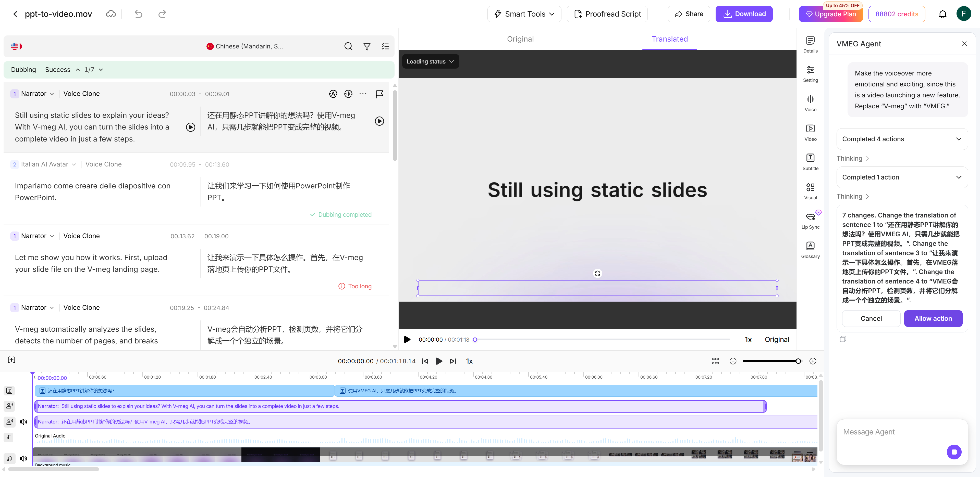Open the Voice panel
This screenshot has width=980, height=477.
[x=810, y=103]
